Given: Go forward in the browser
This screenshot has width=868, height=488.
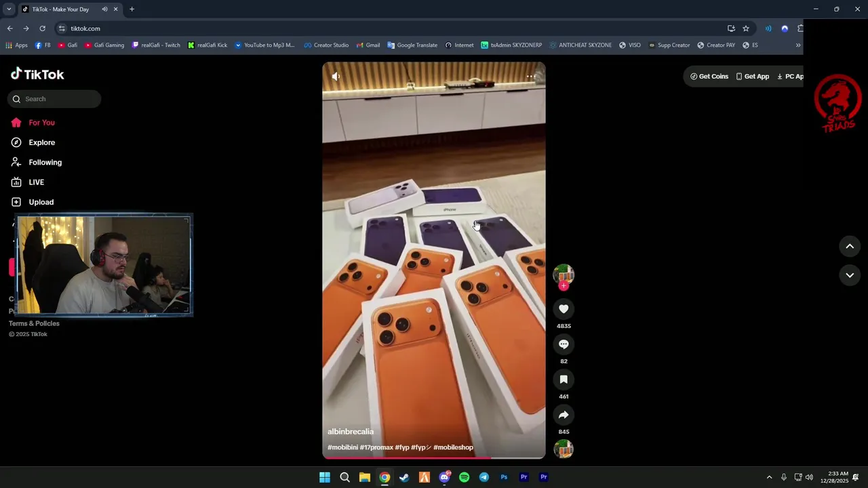Looking at the screenshot, I should click(26, 28).
